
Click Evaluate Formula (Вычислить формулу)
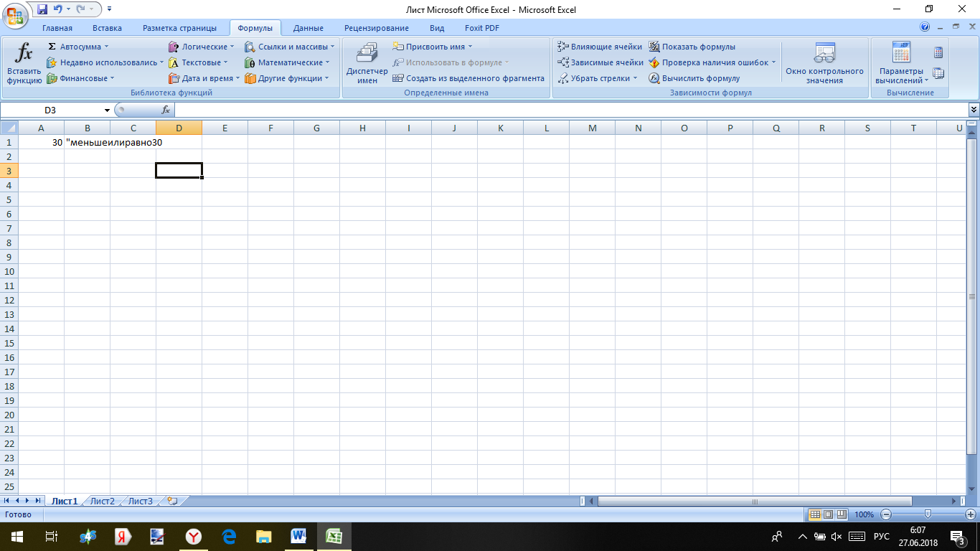click(694, 78)
